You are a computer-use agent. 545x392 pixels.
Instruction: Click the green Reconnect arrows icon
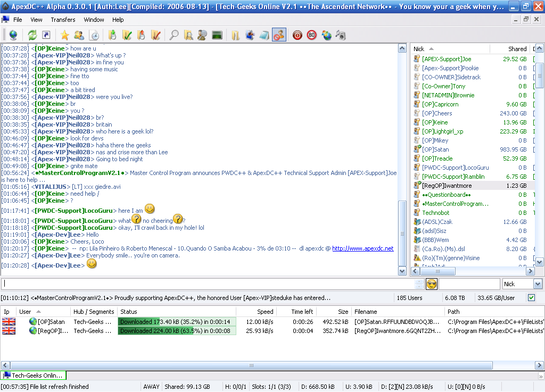click(32, 35)
